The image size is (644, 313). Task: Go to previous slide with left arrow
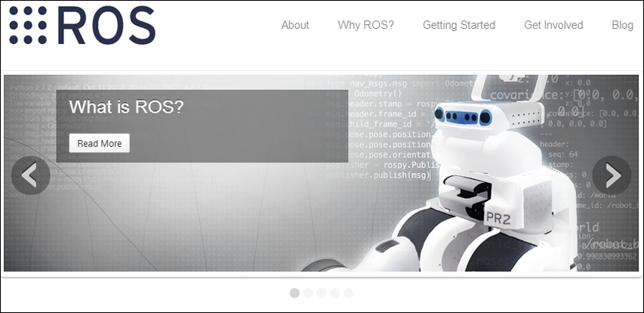point(31,175)
